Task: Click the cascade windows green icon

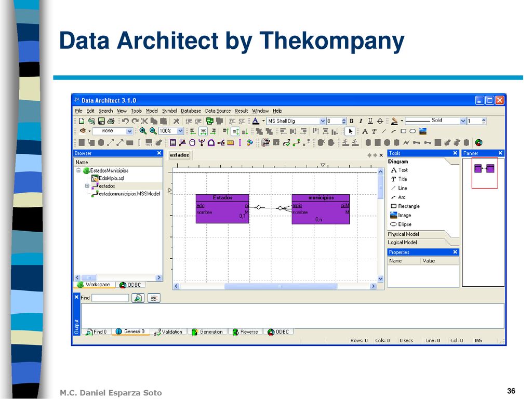Action: (210, 121)
